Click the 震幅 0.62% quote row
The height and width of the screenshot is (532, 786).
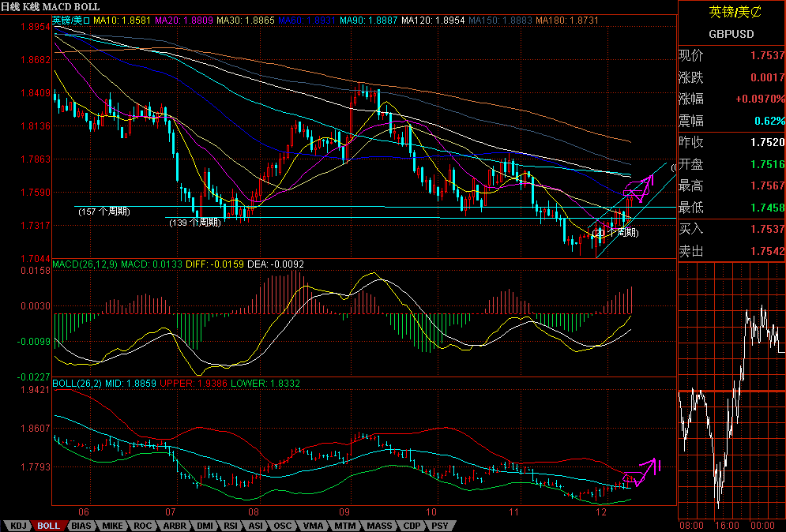coord(731,121)
